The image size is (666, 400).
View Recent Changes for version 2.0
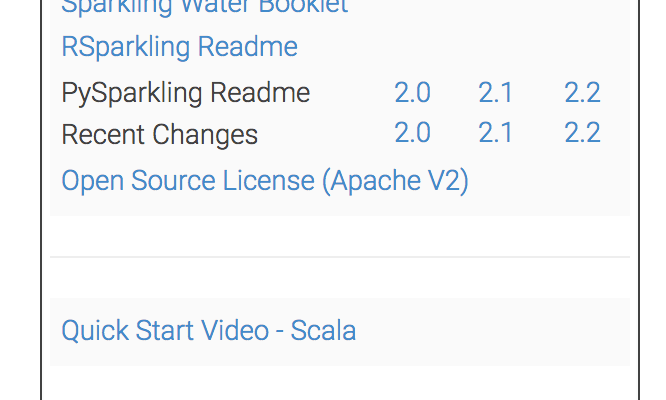tap(412, 133)
